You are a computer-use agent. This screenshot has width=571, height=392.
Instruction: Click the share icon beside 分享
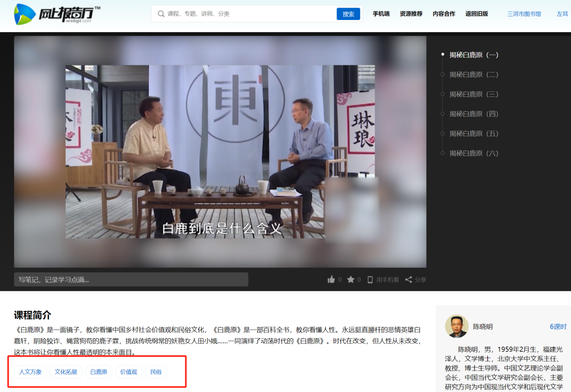[x=408, y=280]
